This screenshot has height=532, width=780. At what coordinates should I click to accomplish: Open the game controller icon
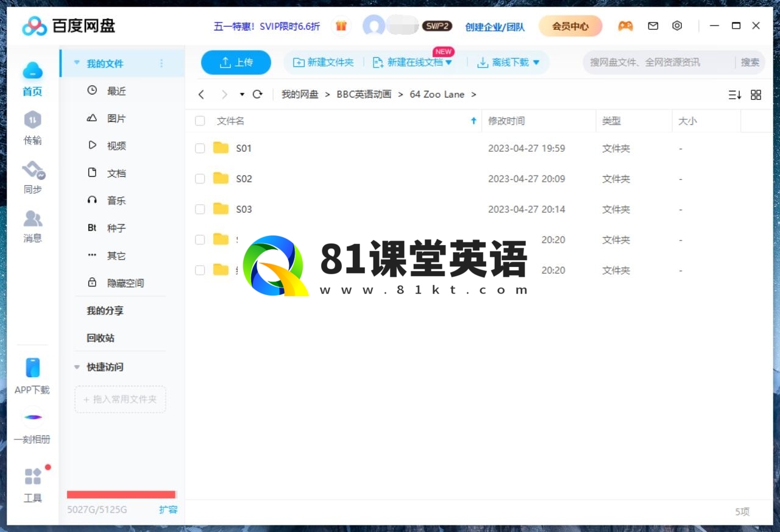[625, 26]
